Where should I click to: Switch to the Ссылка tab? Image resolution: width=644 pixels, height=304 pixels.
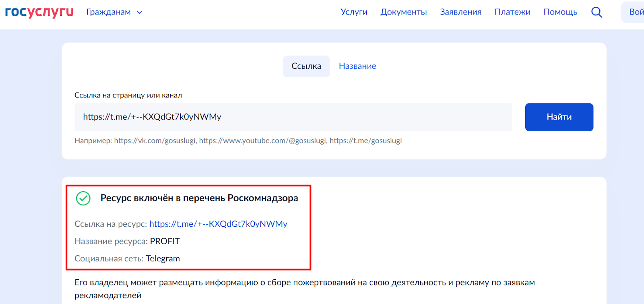pyautogui.click(x=306, y=66)
